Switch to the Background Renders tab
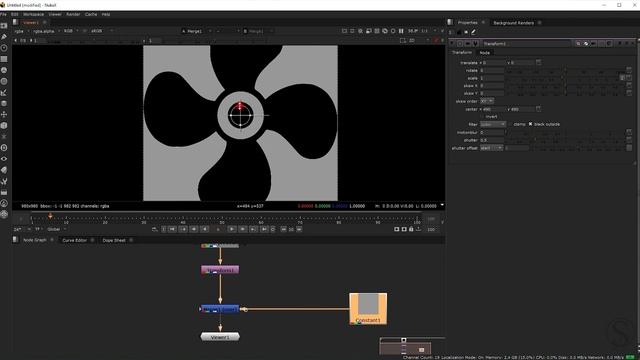640x360 pixels. [x=513, y=23]
